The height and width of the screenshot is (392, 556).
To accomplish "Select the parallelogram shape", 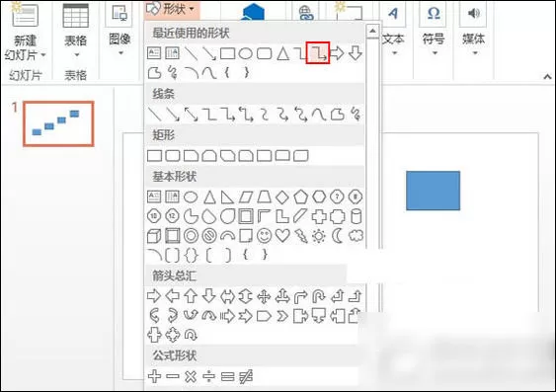I will coord(246,196).
